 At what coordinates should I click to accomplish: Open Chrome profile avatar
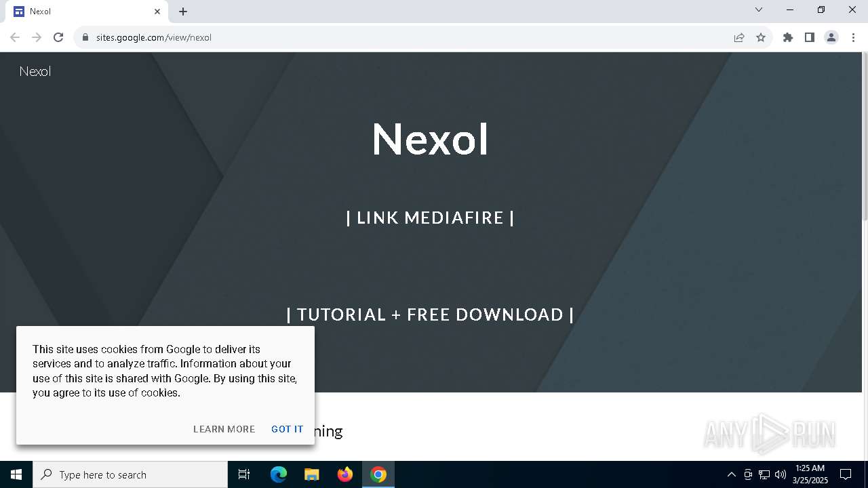(831, 37)
